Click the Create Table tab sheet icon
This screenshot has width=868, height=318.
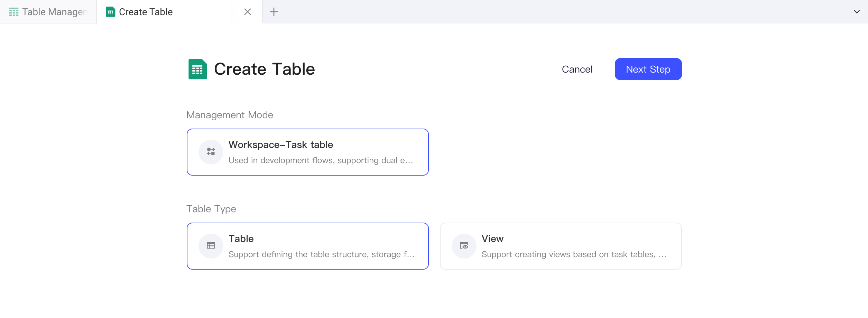[111, 12]
